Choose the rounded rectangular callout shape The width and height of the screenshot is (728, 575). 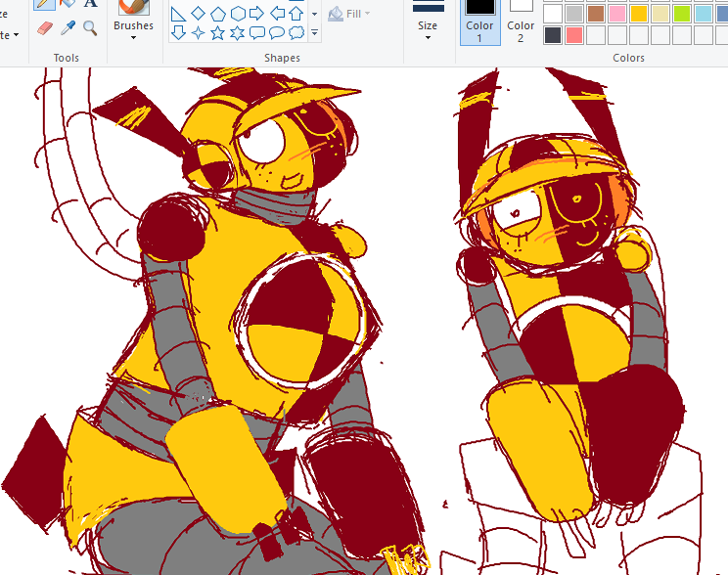point(257,32)
